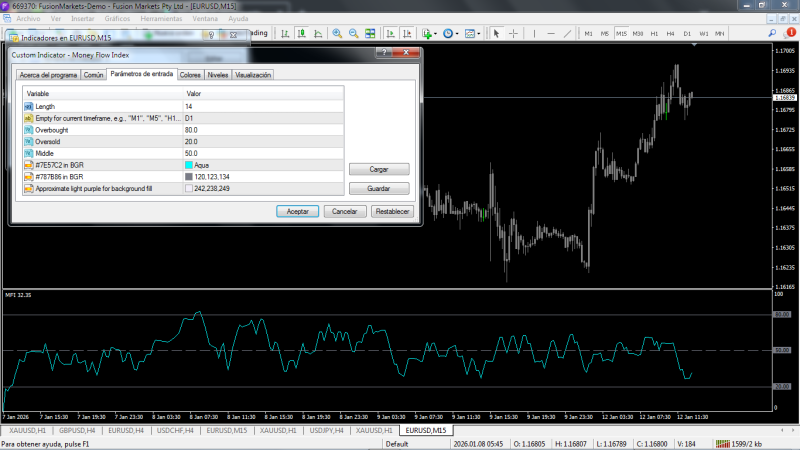
Task: Click the templates icon
Action: click(x=469, y=34)
